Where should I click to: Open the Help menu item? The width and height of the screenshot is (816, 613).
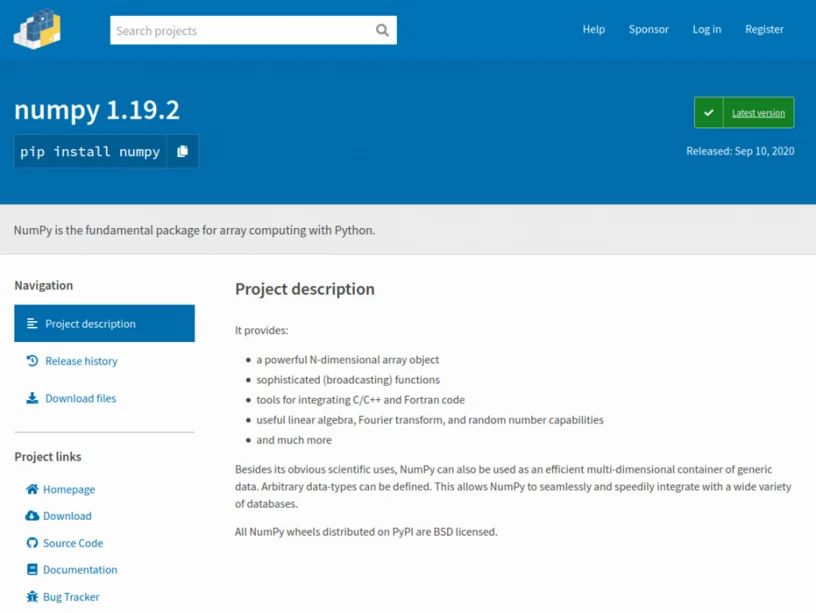coord(594,29)
